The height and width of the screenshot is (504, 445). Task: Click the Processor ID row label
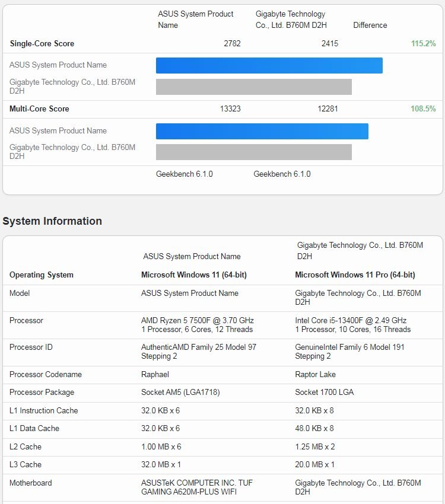tap(31, 347)
